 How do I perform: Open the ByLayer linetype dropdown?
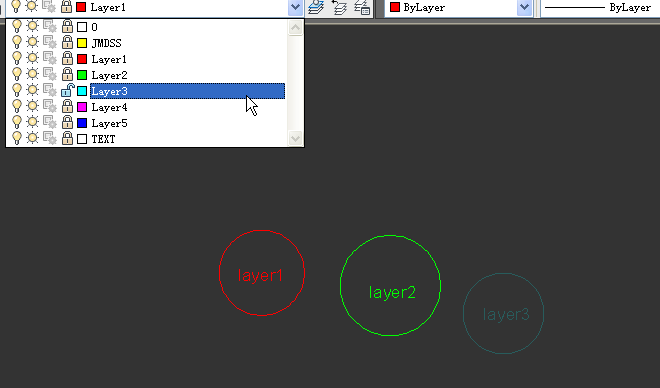[600, 8]
